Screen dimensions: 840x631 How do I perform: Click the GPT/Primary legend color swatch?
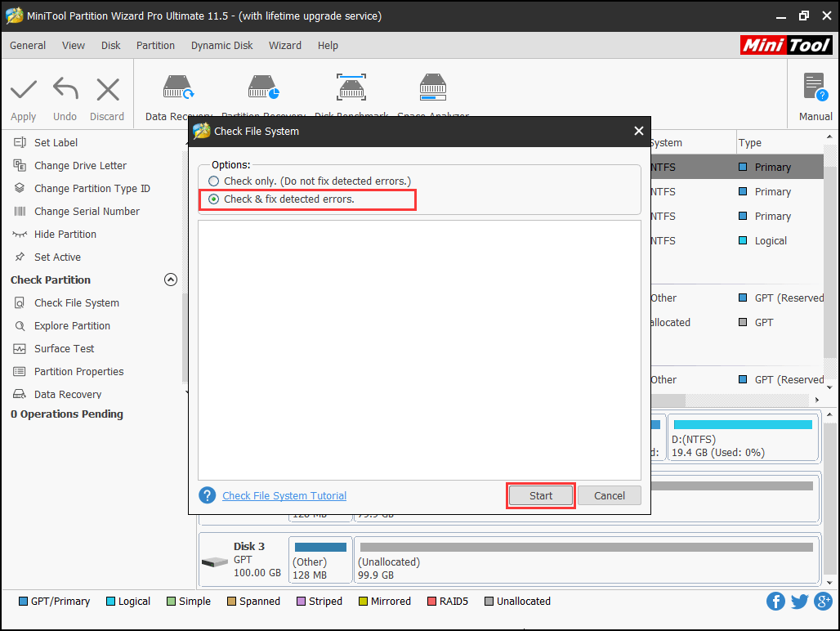23,601
